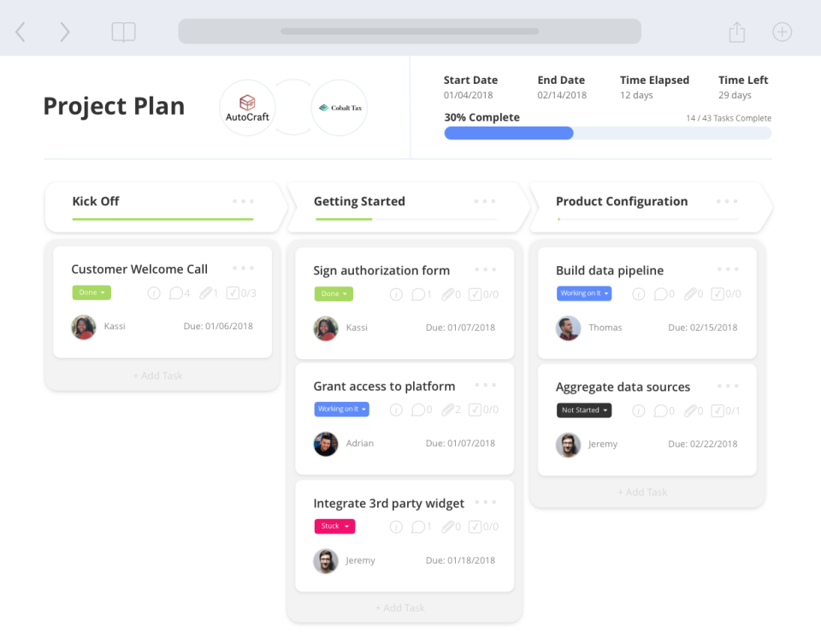Open attachments on Grant access to platform

(451, 410)
